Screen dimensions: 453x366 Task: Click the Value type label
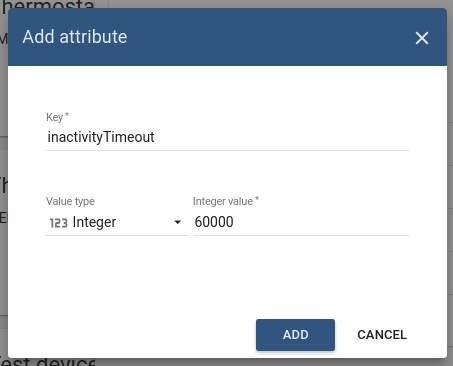click(x=70, y=201)
